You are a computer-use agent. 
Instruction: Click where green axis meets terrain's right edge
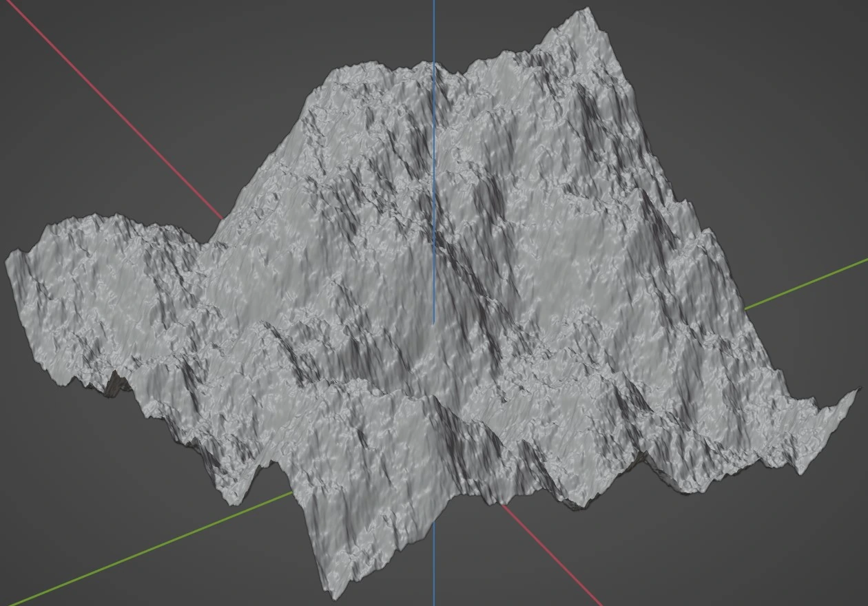coord(746,307)
